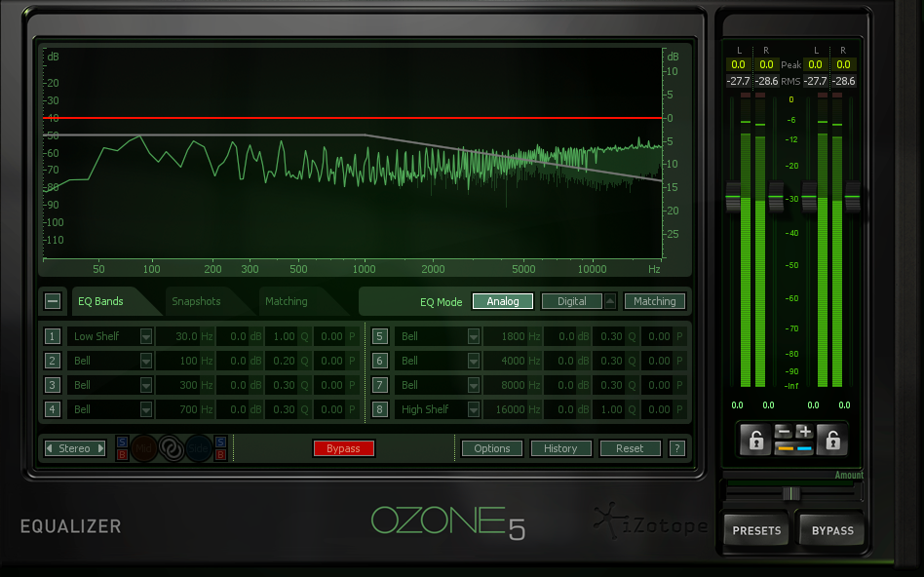Solo the Side channel with its S button
This screenshot has height=577, width=924.
[x=220, y=442]
